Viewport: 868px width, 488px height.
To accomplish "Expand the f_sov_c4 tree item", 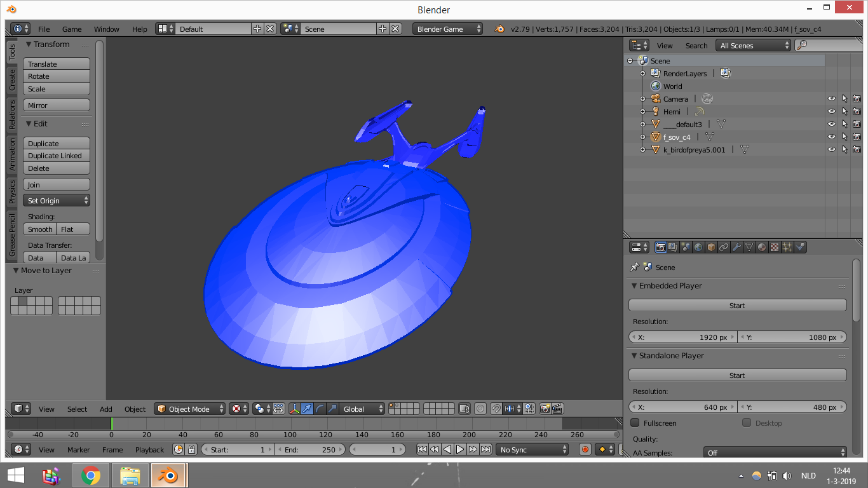I will click(643, 137).
